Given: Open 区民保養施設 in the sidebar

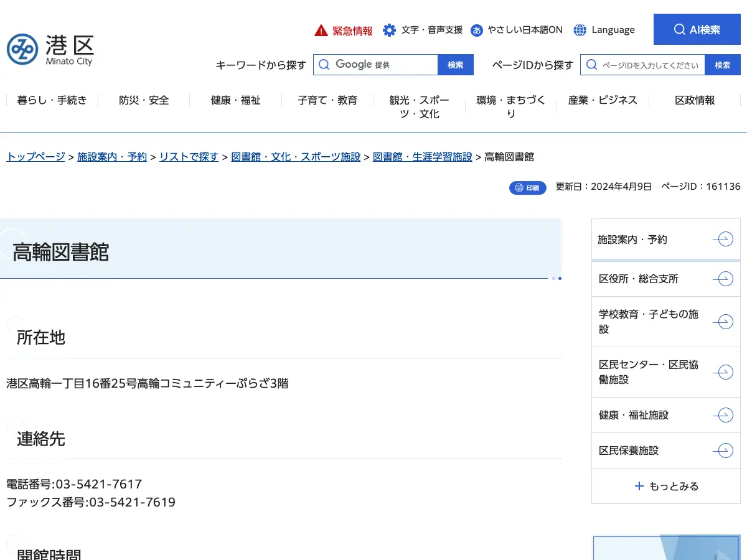Looking at the screenshot, I should pos(665,450).
